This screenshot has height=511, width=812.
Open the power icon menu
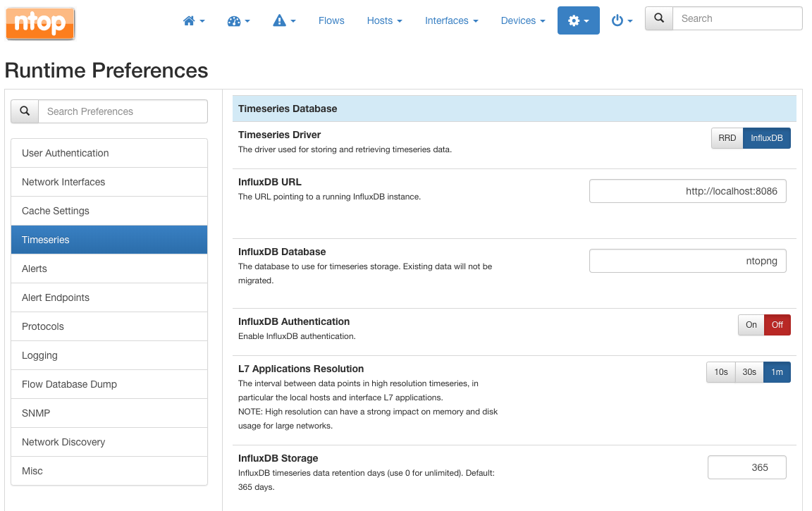click(622, 20)
